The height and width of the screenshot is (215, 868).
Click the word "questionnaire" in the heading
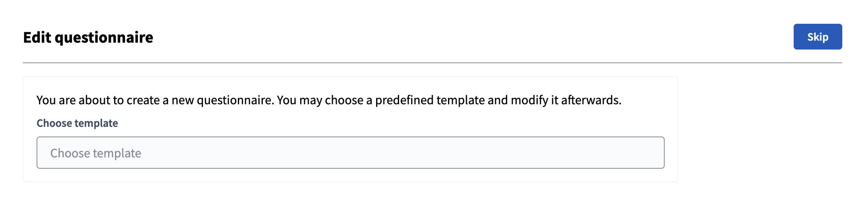point(104,37)
